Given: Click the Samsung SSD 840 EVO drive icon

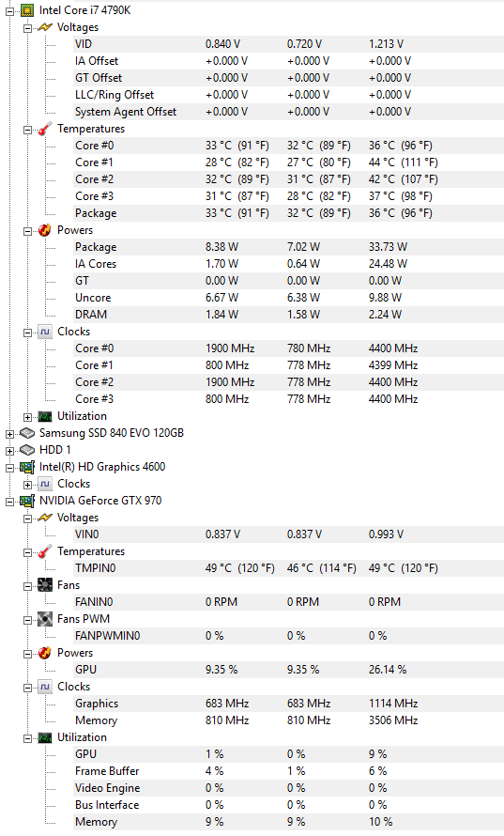Looking at the screenshot, I should 27,433.
